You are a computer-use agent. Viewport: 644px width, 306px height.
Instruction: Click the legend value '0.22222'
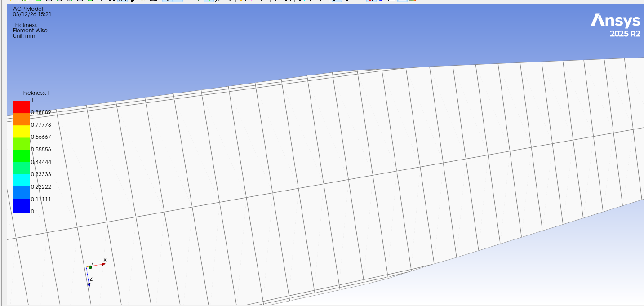click(40, 187)
